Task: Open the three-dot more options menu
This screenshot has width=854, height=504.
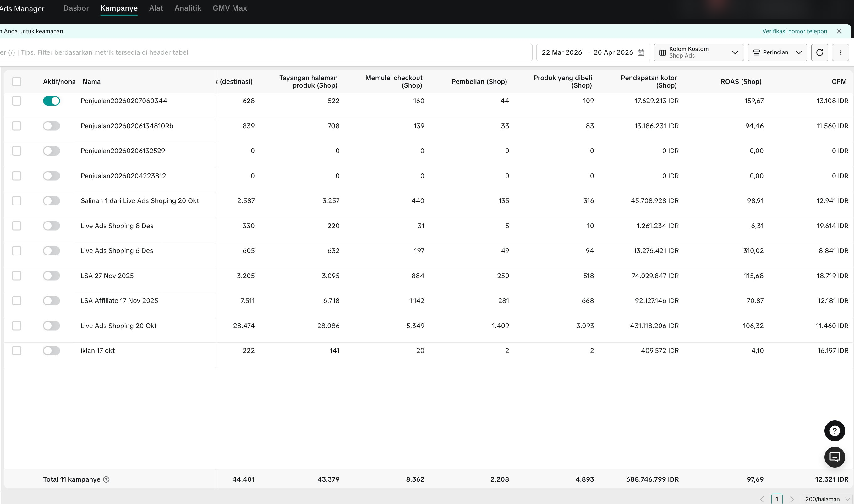Action: (840, 52)
